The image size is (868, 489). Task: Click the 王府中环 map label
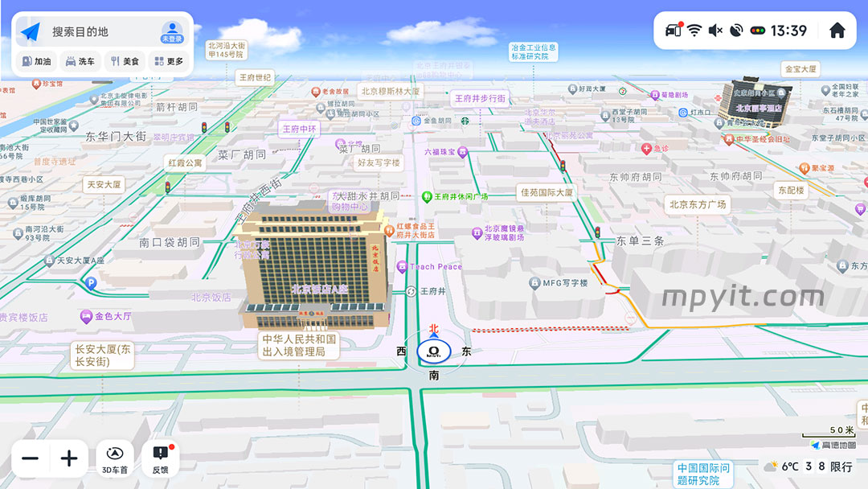tap(299, 129)
